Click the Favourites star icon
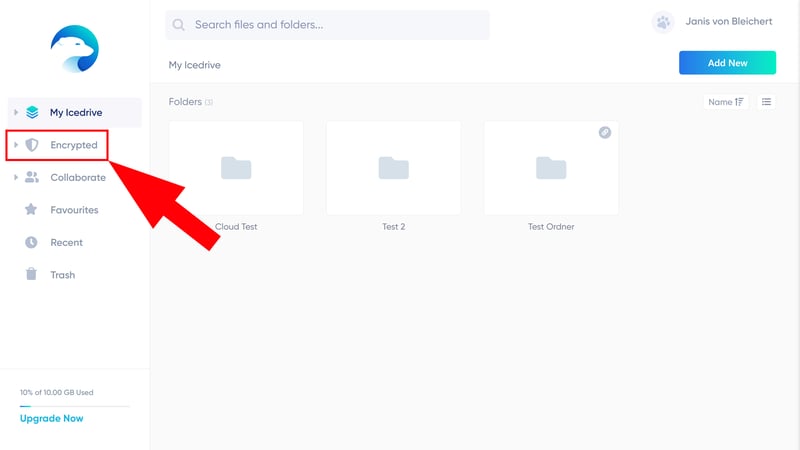Screen dimensions: 800x450 (31, 209)
